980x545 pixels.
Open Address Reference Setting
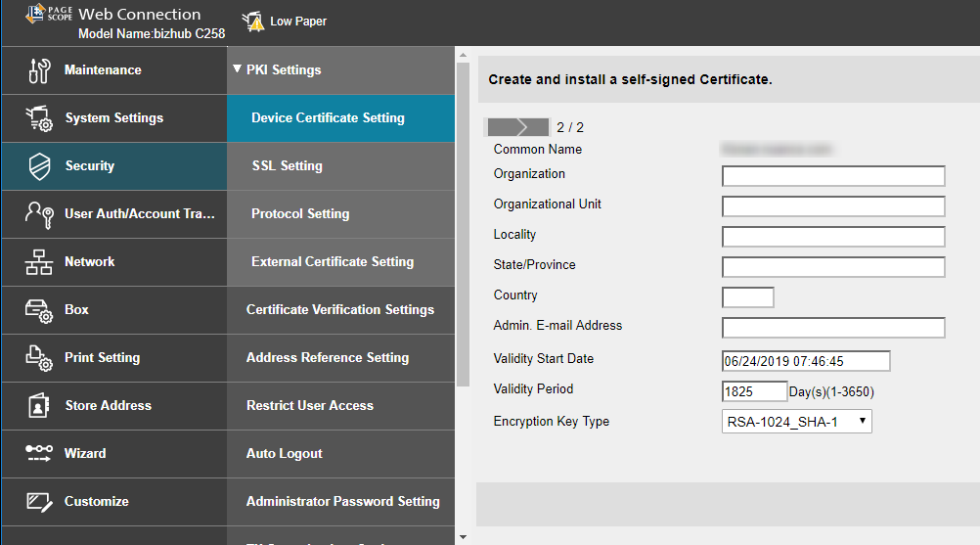click(x=340, y=357)
